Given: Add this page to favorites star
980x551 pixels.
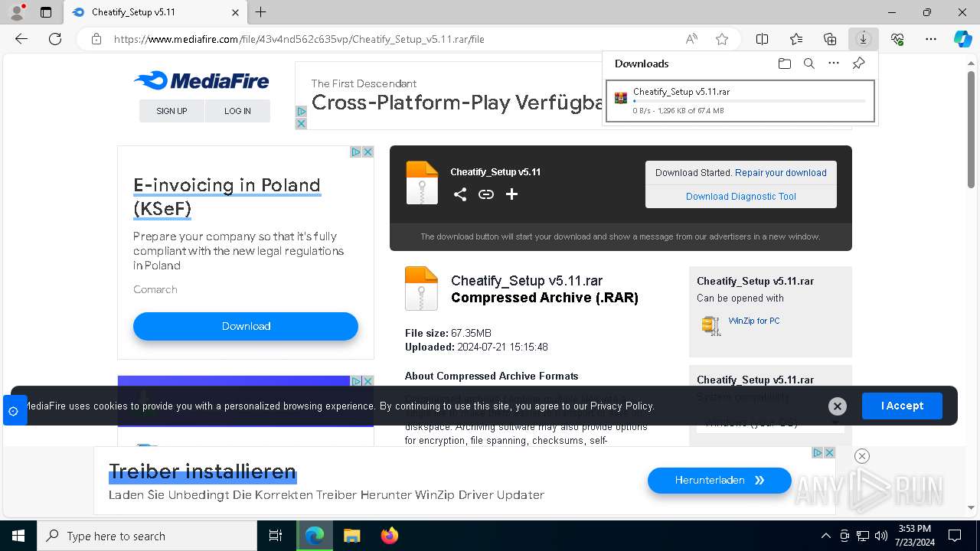Looking at the screenshot, I should [x=721, y=39].
